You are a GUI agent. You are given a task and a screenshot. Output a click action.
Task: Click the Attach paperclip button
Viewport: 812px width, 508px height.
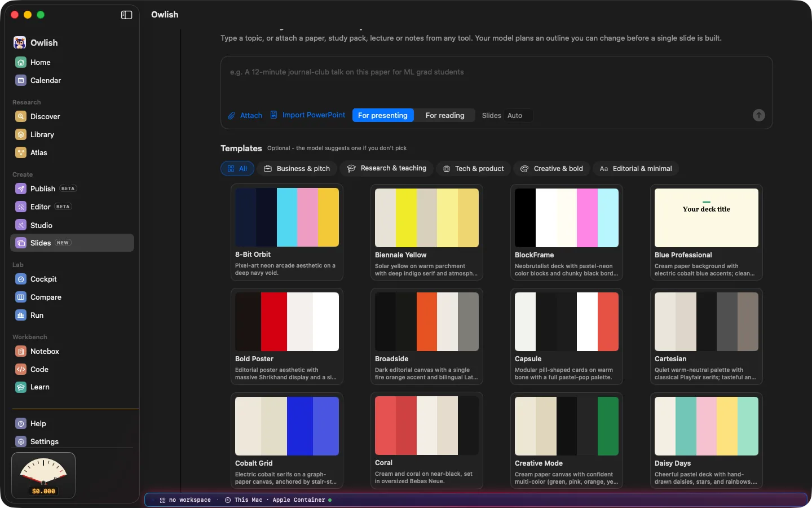[x=245, y=115]
